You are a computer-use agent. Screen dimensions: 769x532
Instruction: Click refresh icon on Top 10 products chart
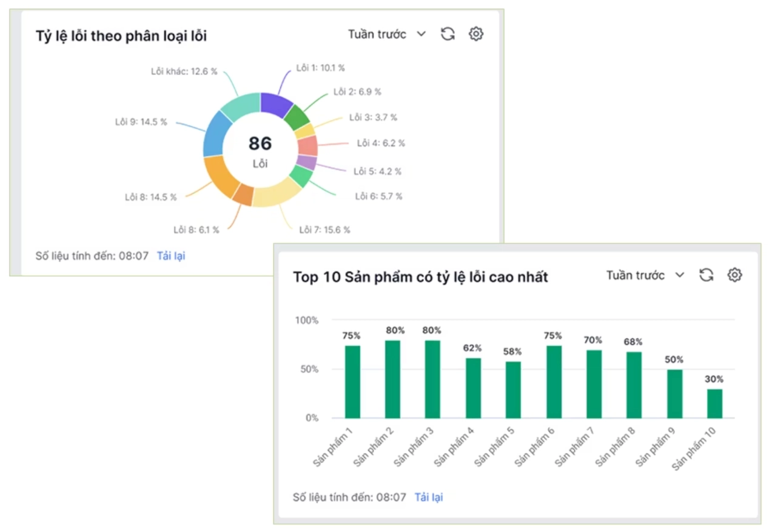pyautogui.click(x=706, y=275)
